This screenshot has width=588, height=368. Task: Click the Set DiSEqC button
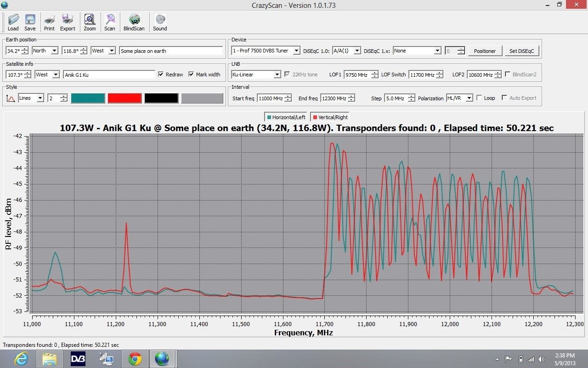click(521, 51)
